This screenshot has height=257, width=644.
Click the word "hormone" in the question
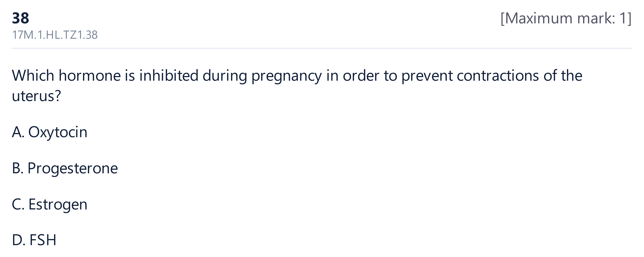click(x=90, y=75)
